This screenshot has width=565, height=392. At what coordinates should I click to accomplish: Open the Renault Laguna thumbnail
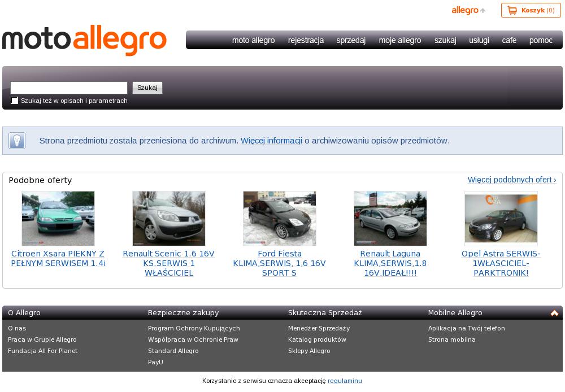click(390, 219)
